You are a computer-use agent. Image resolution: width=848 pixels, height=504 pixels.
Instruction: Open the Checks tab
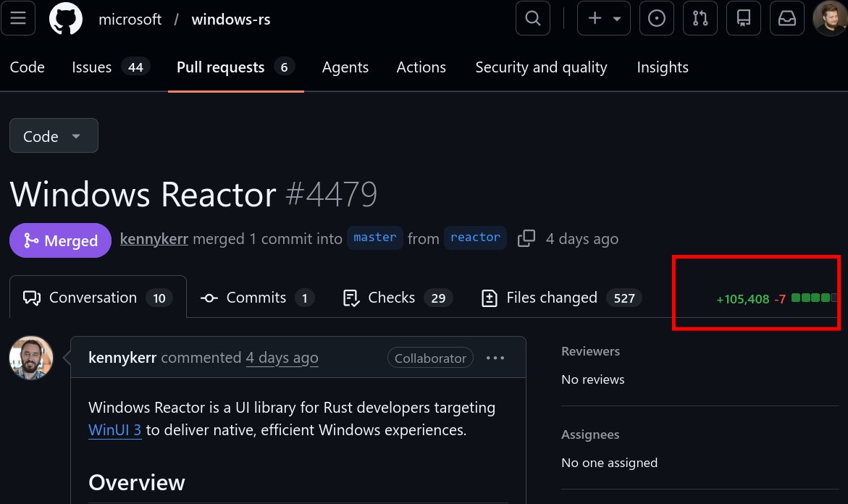(398, 298)
